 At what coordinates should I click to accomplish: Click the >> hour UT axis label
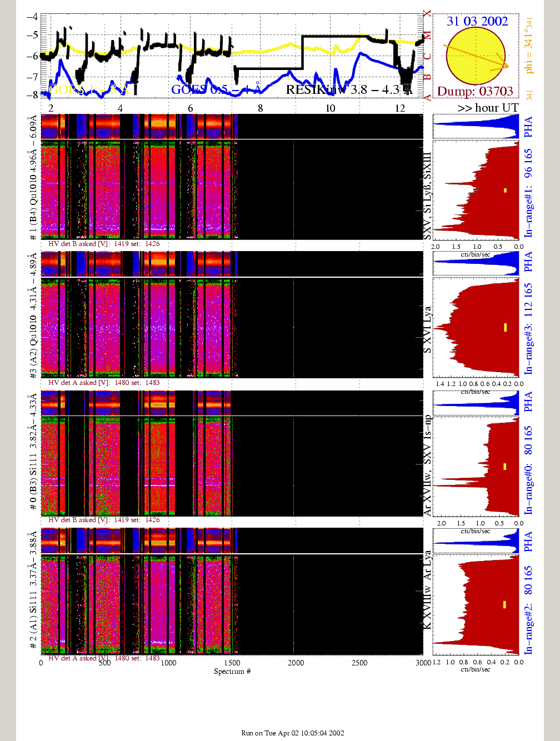click(488, 108)
